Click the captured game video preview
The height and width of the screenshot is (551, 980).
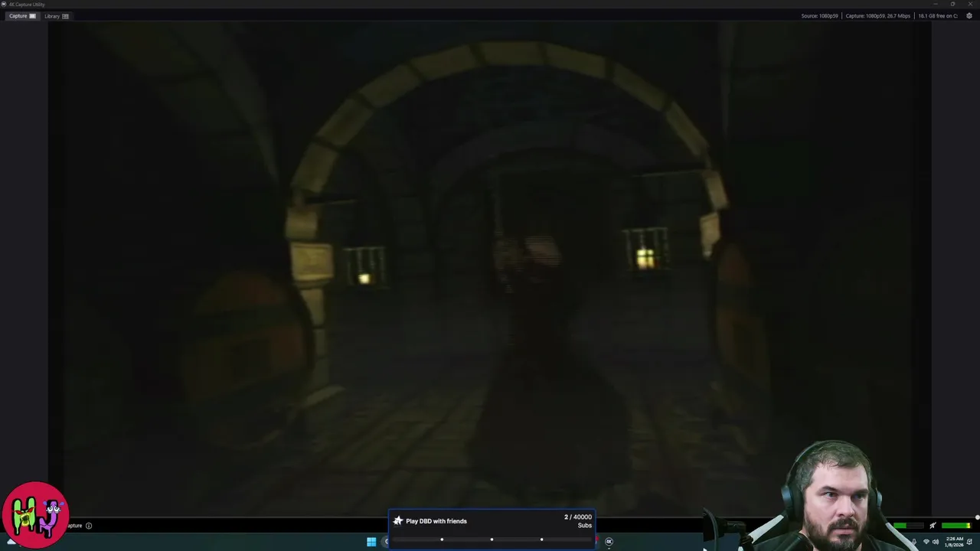(490, 268)
